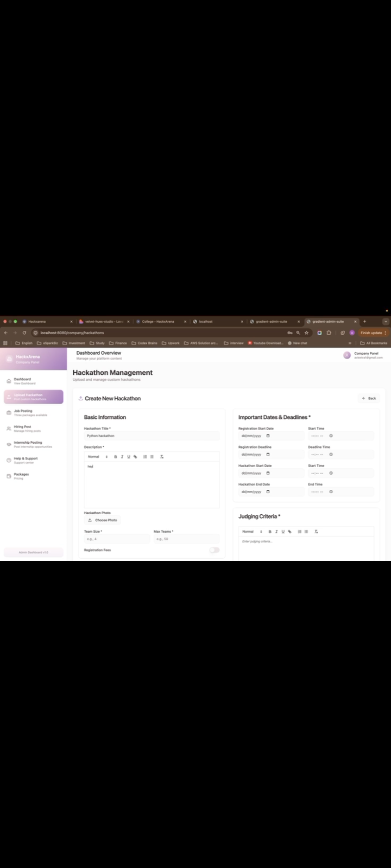Click ordered list icon in Description toolbar

click(145, 457)
